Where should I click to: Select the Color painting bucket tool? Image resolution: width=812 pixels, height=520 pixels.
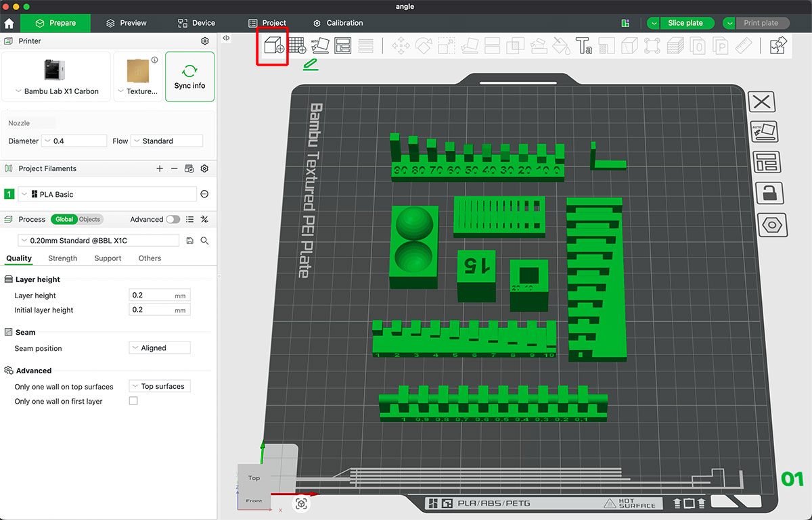561,46
